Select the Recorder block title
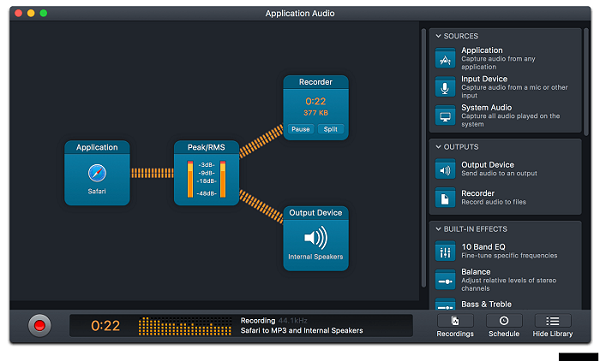The height and width of the screenshot is (361, 600). 316,82
